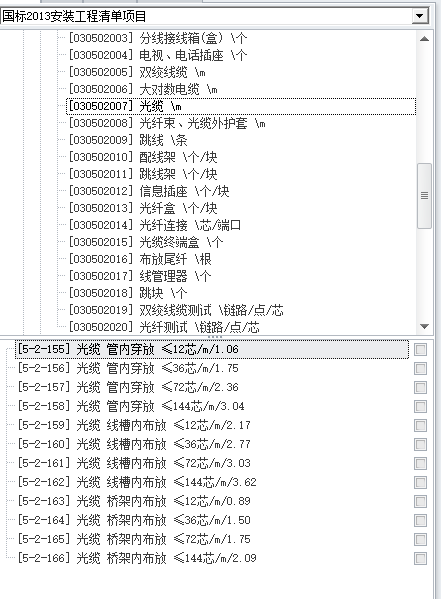Click the tree scrollbar up arrow

[424, 39]
